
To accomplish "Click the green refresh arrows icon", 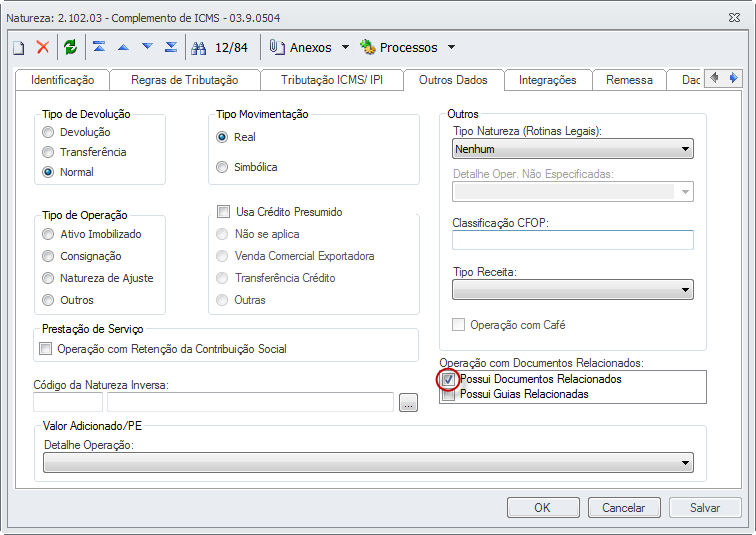I will tap(70, 47).
